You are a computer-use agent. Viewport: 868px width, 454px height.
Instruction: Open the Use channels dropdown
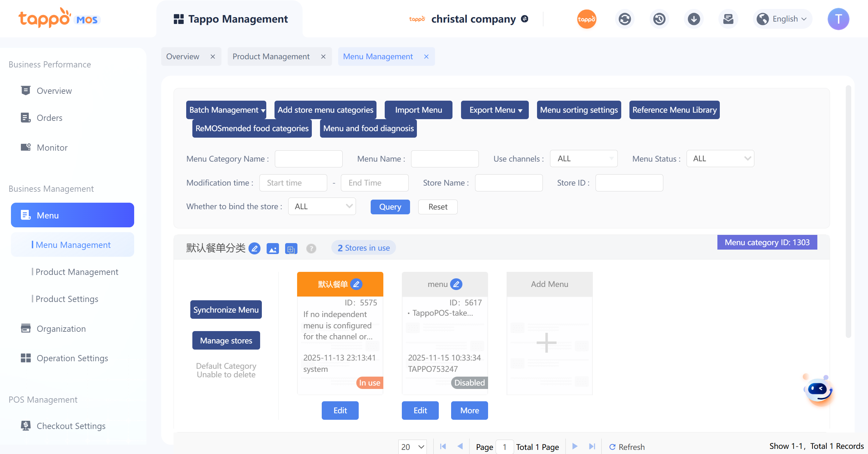[584, 159]
